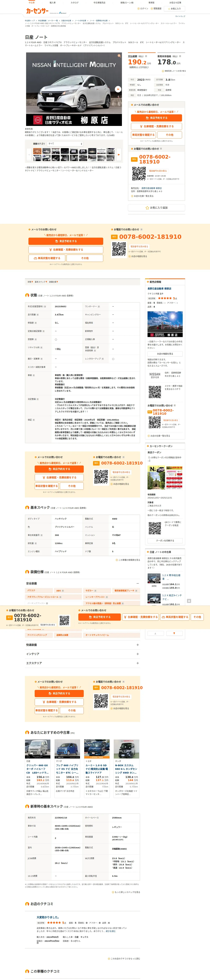Viewport: 210px width, 980px height.
Task: Open the 画像カテゴリ dropdown showing すべて
Action: pos(65,144)
